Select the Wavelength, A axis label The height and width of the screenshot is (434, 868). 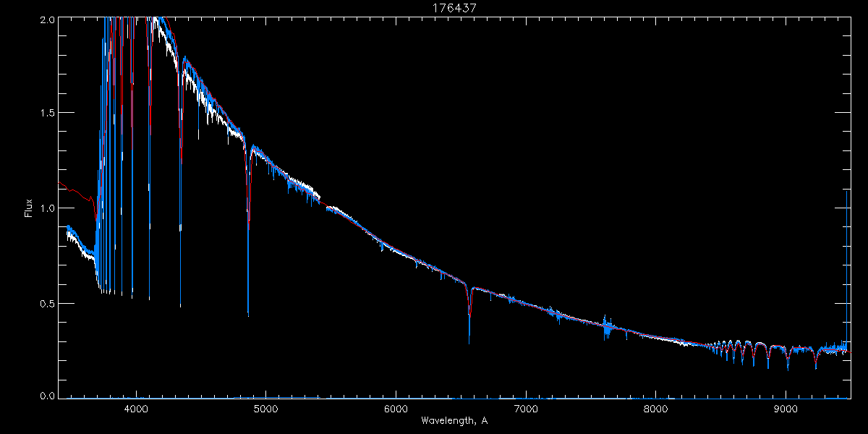454,420
